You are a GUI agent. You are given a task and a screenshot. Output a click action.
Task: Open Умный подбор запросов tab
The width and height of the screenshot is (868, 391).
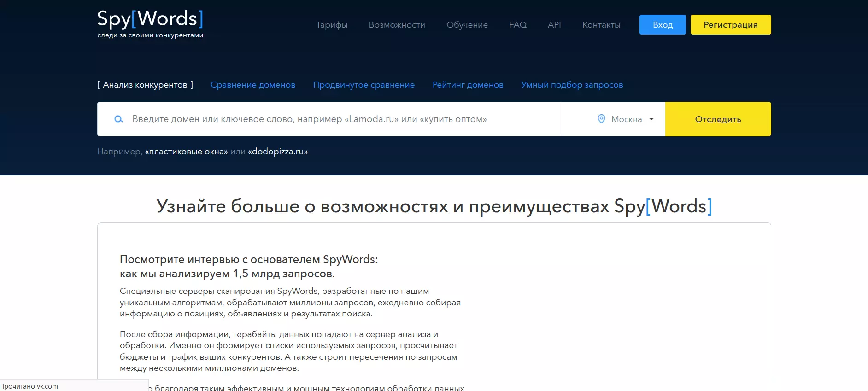pos(572,85)
